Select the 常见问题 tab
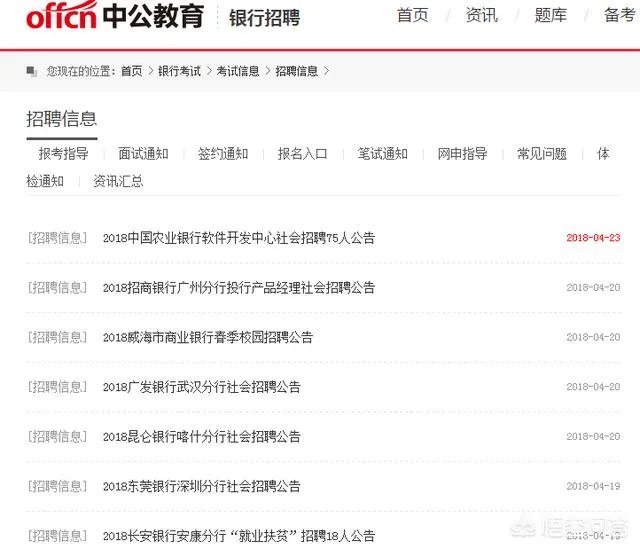Screen dimensions: 640x549 (542, 154)
